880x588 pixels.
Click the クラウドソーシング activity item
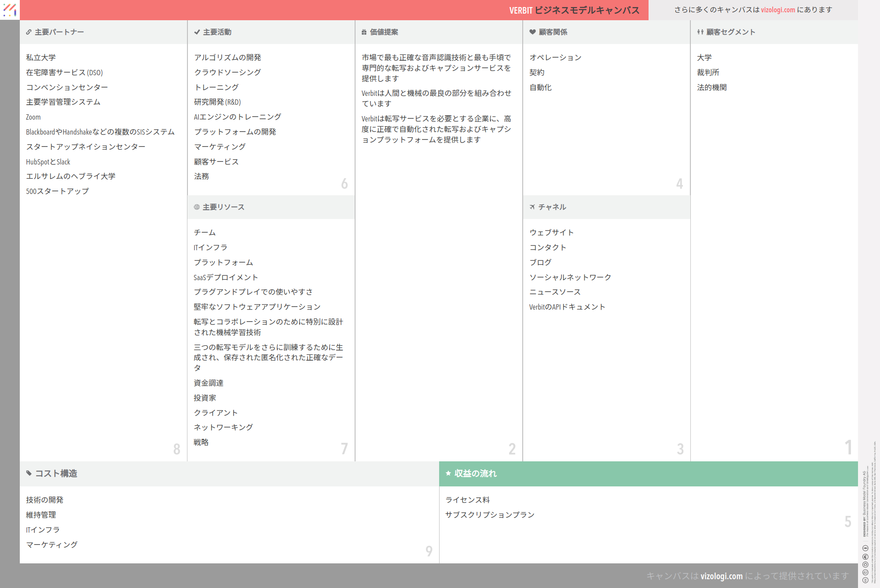point(227,73)
